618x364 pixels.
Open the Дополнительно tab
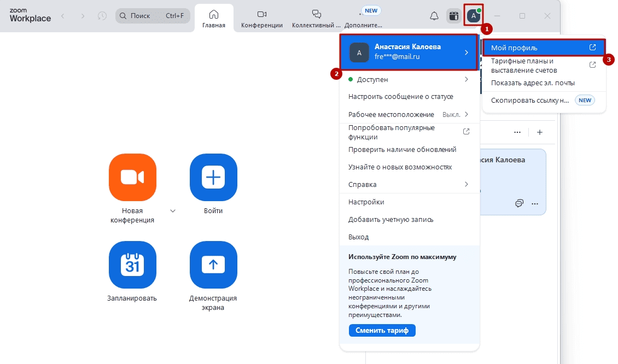click(x=363, y=19)
